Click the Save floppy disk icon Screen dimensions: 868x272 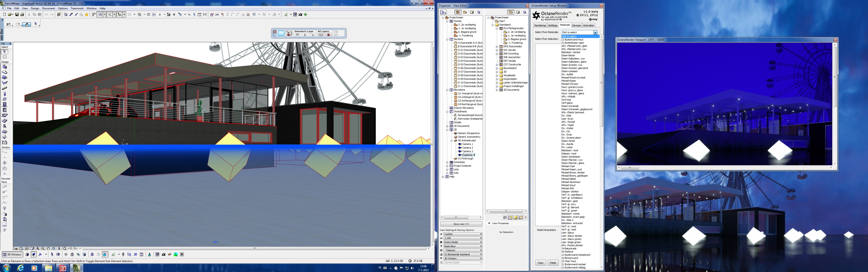click(x=17, y=14)
